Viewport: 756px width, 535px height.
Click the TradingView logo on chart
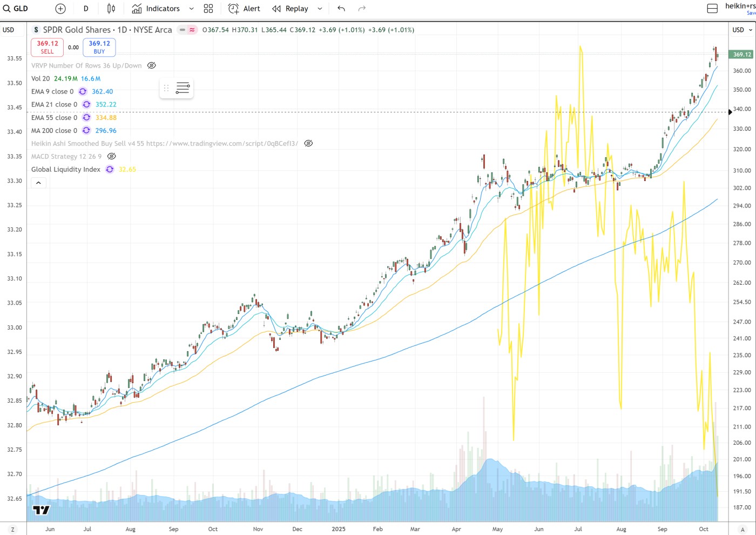click(41, 510)
